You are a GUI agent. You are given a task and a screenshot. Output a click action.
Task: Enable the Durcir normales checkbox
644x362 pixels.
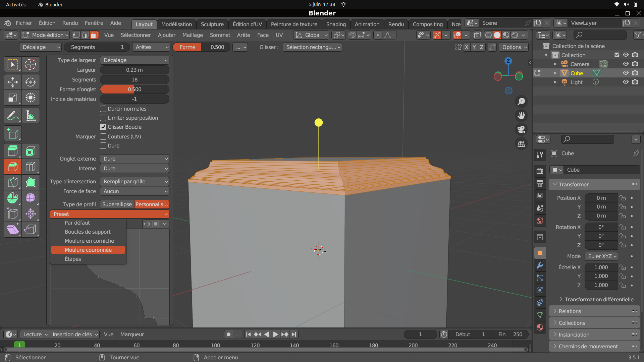click(103, 109)
